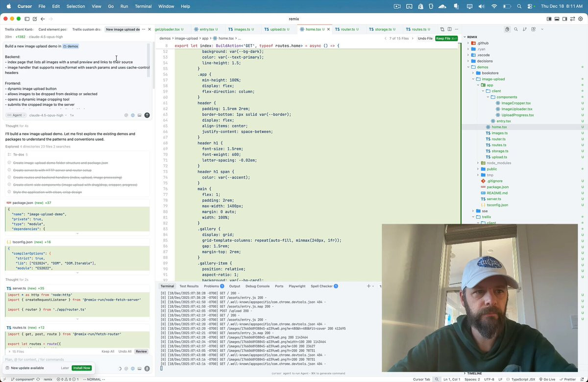Click Keep All in the changes bar
This screenshot has width=588, height=382.
tap(108, 352)
